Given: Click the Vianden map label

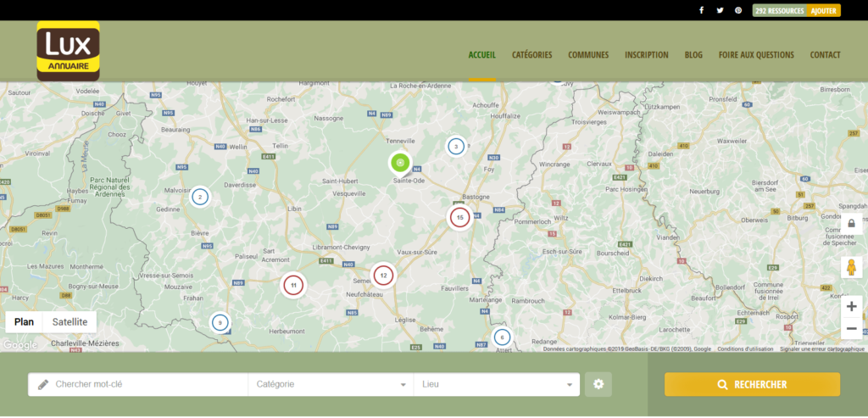Looking at the screenshot, I should coord(667,237).
